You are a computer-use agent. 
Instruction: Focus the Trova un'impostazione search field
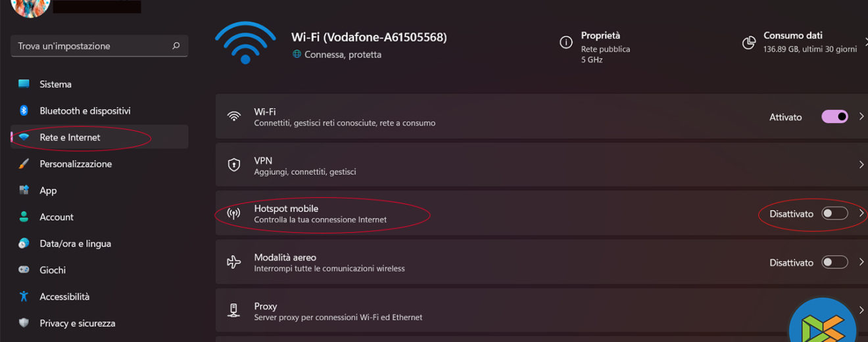pyautogui.click(x=92, y=46)
